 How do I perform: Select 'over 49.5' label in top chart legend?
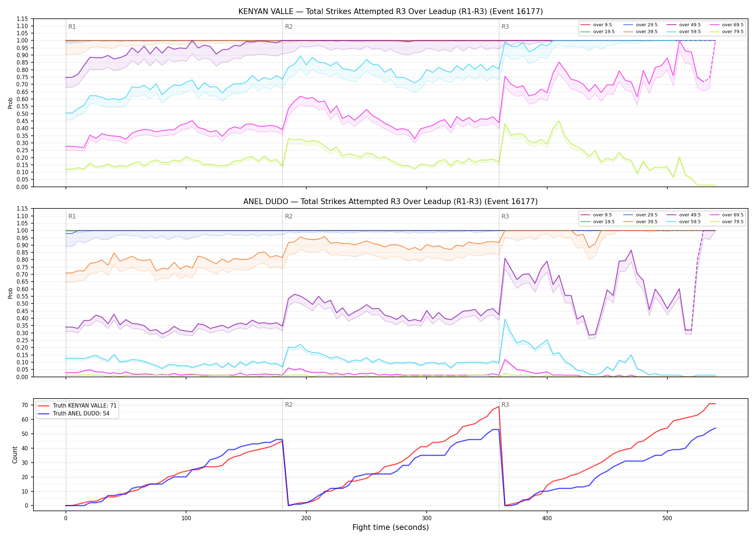pyautogui.click(x=690, y=25)
